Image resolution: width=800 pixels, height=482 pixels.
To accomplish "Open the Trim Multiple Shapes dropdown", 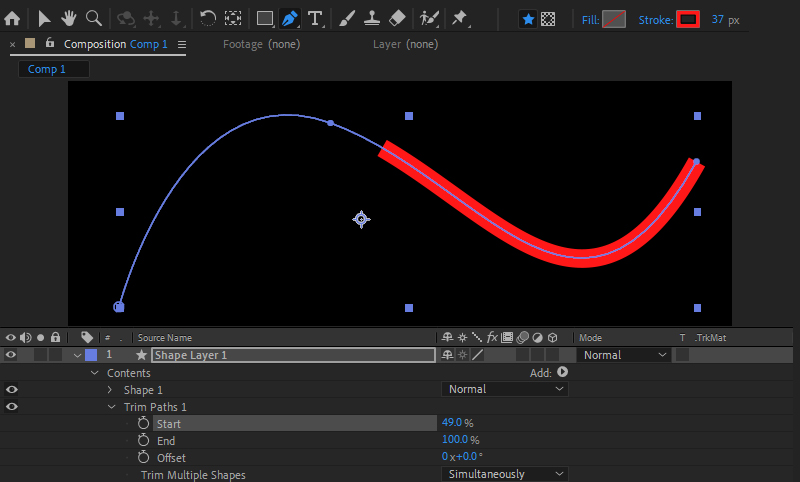I will 505,474.
